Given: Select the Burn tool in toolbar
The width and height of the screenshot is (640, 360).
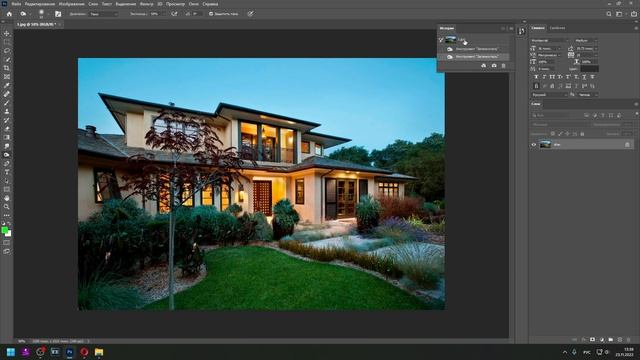Looking at the screenshot, I should point(7,155).
